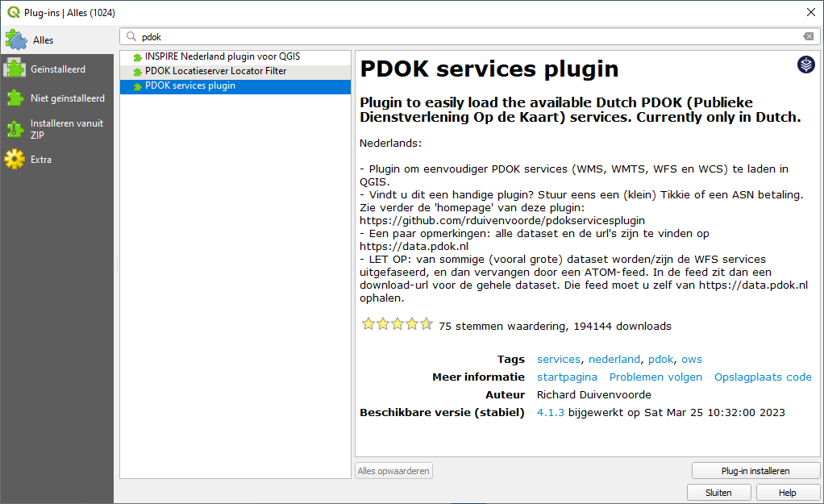The width and height of the screenshot is (824, 504).
Task: Open the Geïnstalleerd plugins category
Action: (56, 69)
